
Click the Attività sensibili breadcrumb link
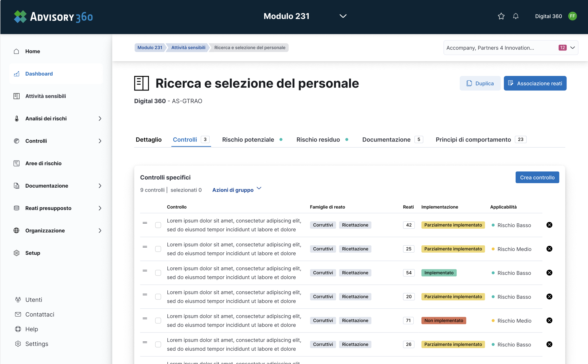[x=188, y=48]
